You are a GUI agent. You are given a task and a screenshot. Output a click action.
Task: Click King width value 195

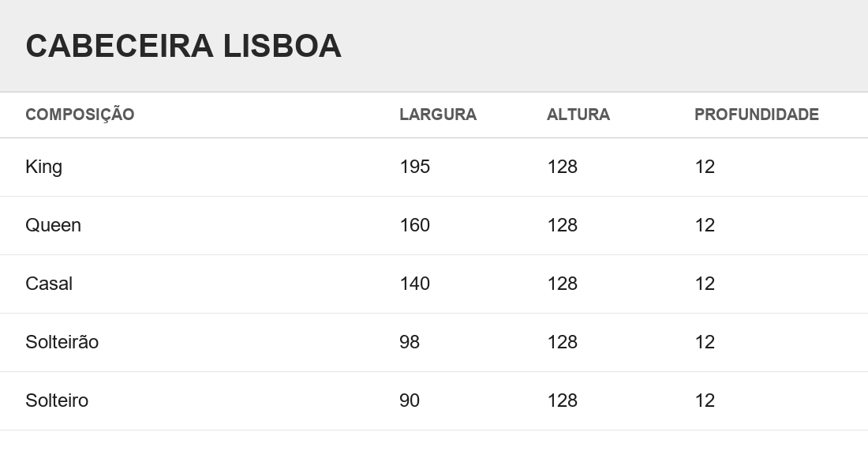[414, 167]
